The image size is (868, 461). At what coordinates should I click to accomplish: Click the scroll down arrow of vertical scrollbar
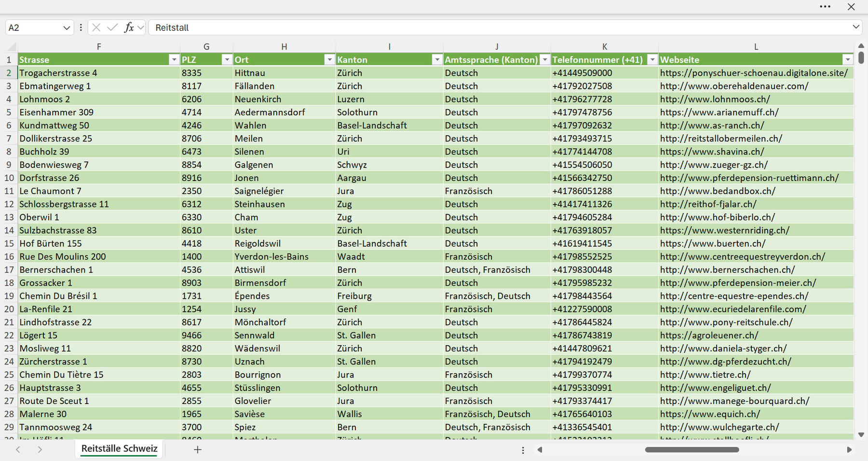(861, 435)
